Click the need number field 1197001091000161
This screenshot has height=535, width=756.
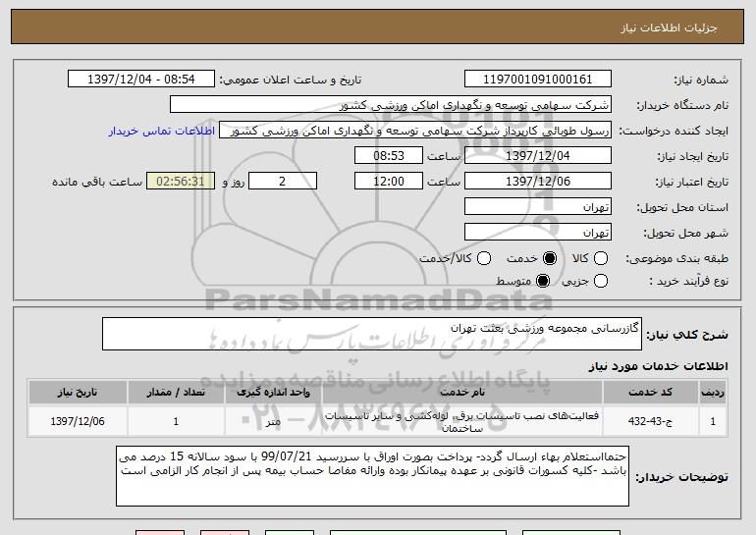538,80
